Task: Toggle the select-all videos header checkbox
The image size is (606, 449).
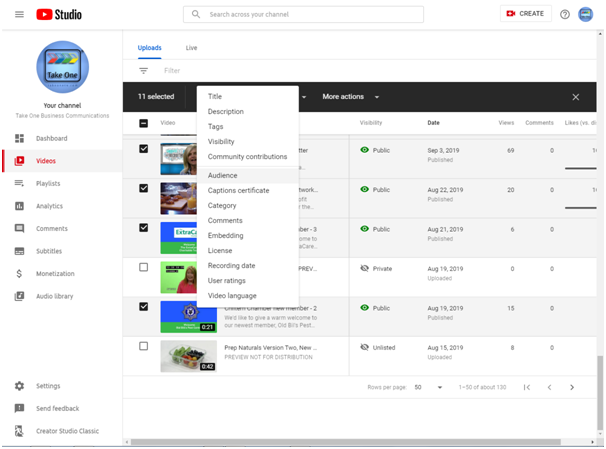Action: coord(144,123)
